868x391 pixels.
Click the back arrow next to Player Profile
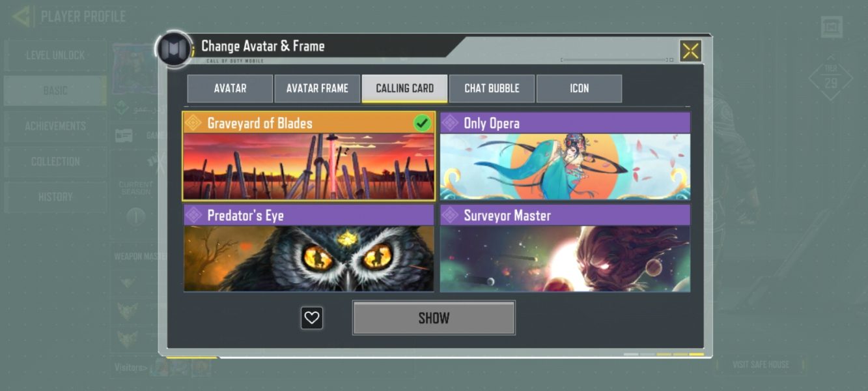[21, 16]
